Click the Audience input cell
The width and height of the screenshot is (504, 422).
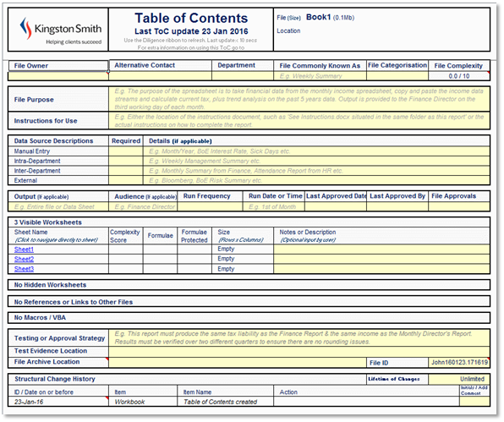click(143, 206)
